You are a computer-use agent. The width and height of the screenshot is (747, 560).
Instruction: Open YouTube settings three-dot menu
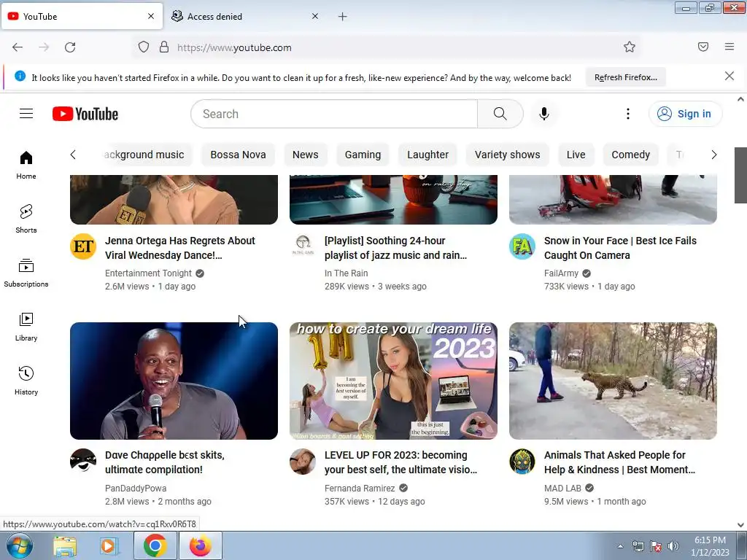click(x=627, y=114)
